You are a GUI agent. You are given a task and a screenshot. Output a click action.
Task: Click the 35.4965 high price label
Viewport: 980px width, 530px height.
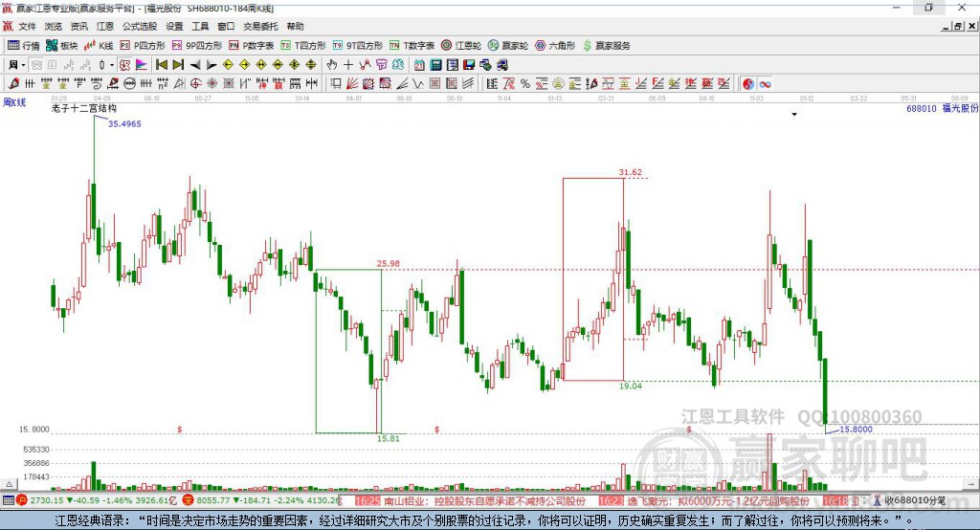click(124, 123)
